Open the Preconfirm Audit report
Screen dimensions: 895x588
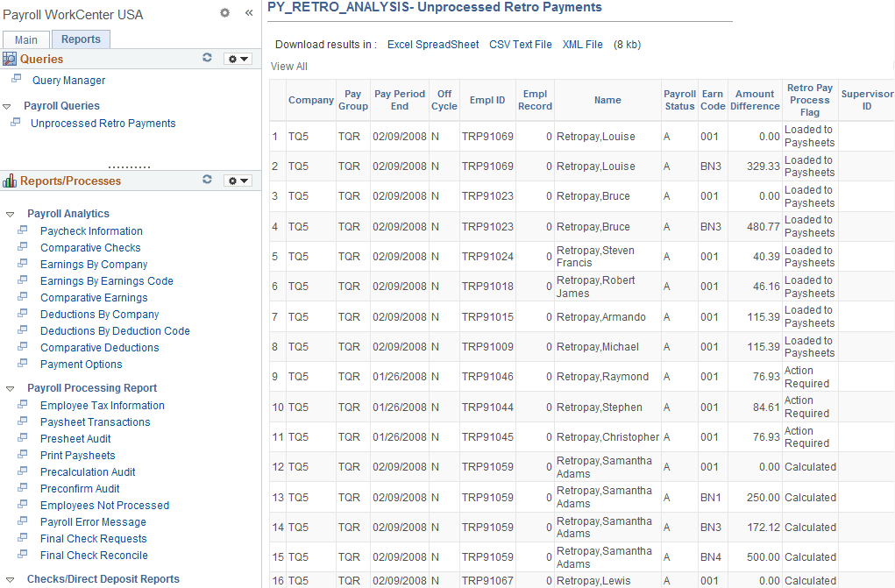80,488
